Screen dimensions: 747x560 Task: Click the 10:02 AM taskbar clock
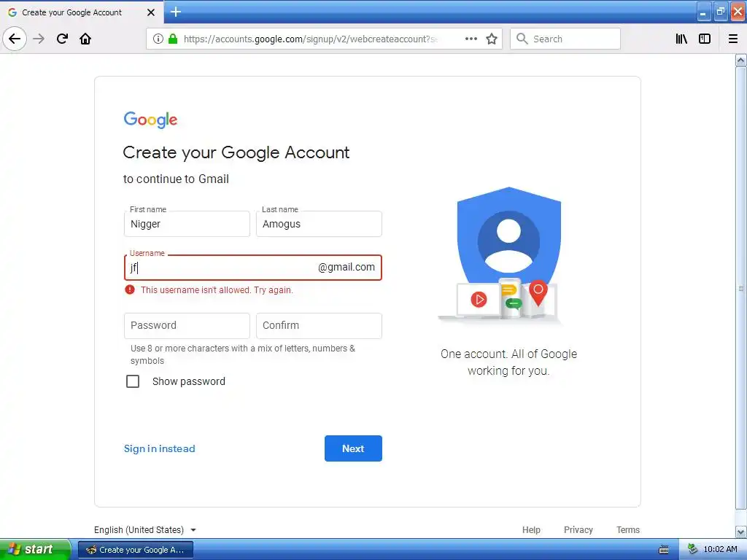pyautogui.click(x=720, y=550)
